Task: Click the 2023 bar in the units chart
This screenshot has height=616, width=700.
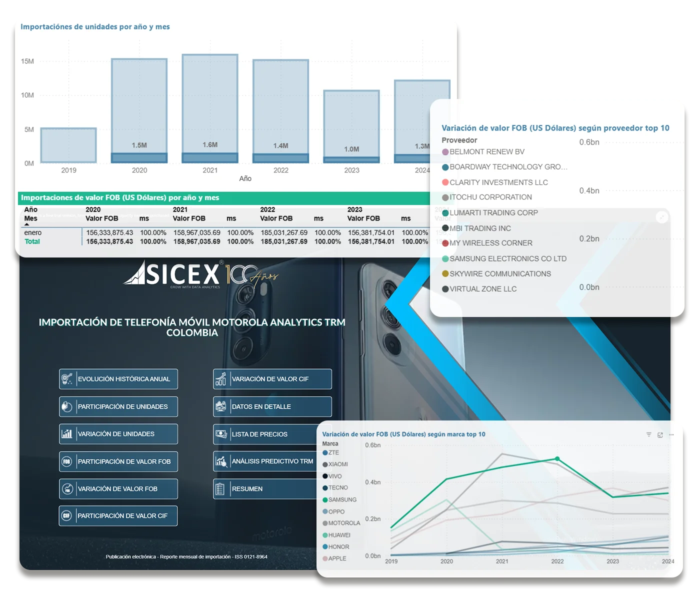Action: 351,126
